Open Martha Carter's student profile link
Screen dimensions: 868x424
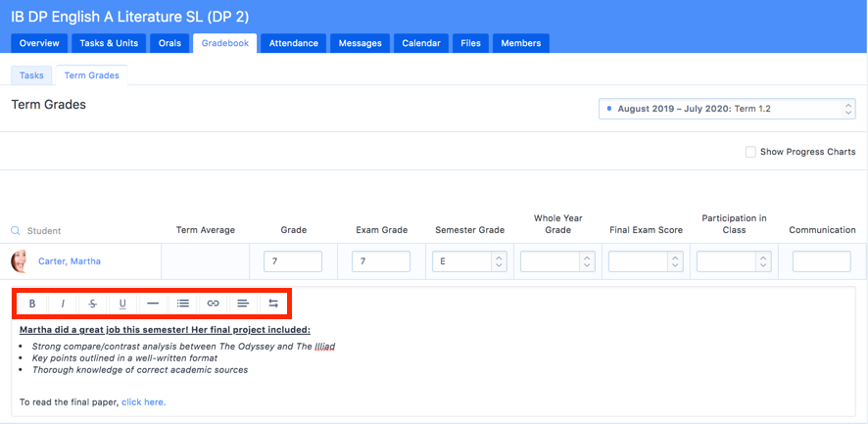pyautogui.click(x=69, y=261)
